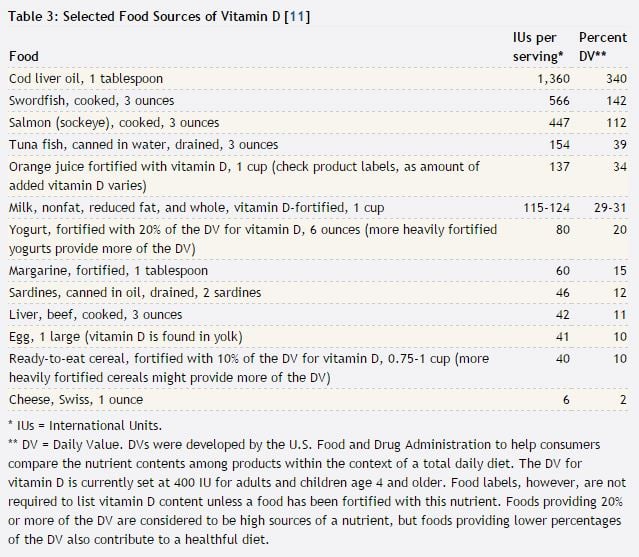
Task: Select the Swordfish, cooked row
Action: point(318,101)
